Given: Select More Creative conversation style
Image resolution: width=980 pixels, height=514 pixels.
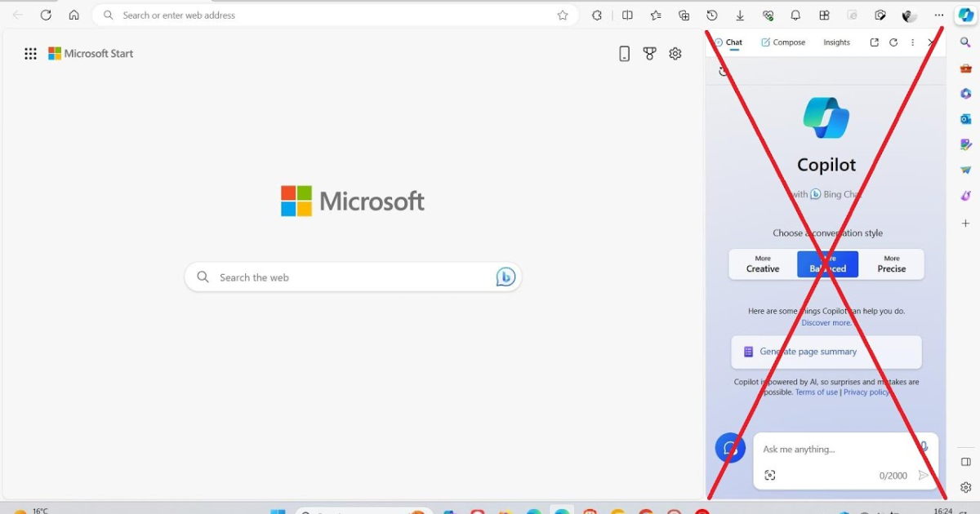Looking at the screenshot, I should (763, 264).
